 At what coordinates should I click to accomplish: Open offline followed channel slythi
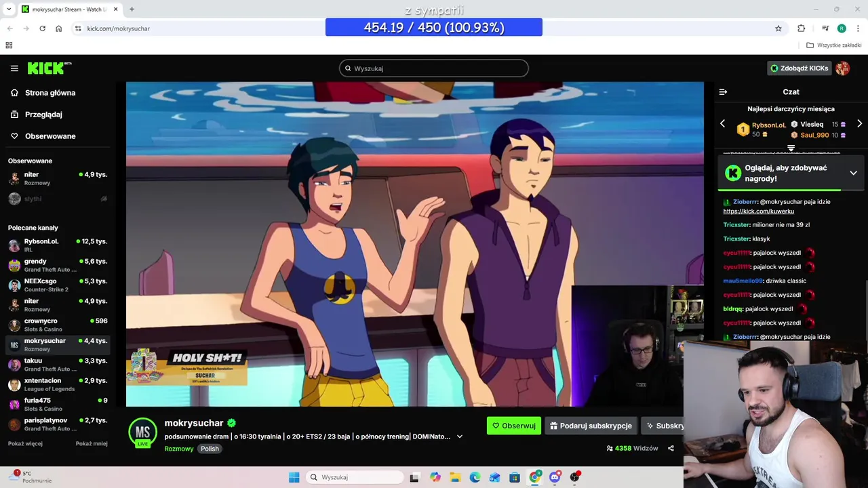pos(57,199)
